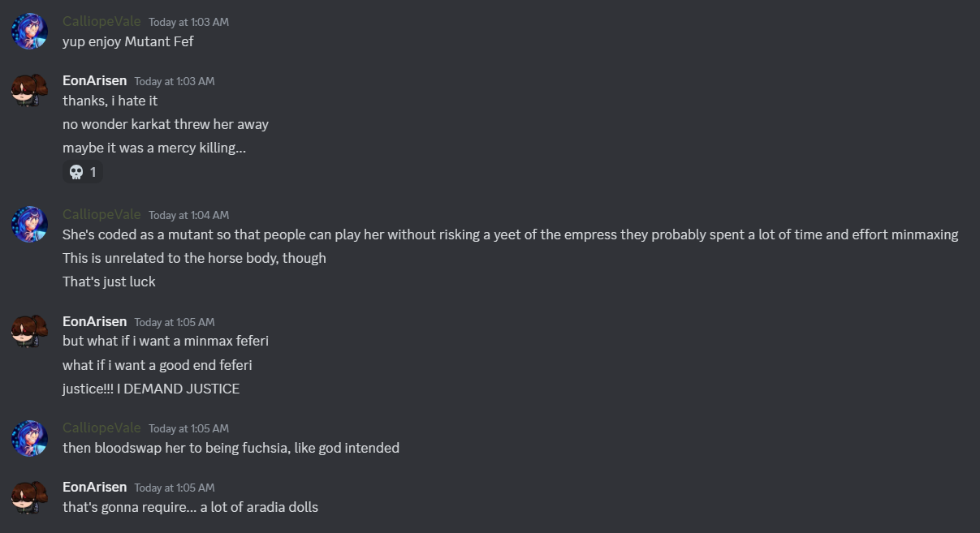
Task: Click CalliopeVale's avatar beside "yup enjoy Mutant Fef"
Action: coord(29,31)
